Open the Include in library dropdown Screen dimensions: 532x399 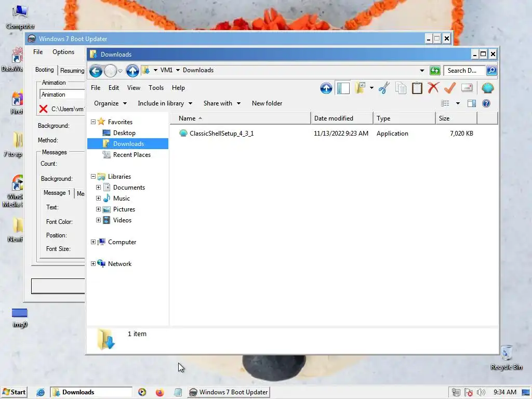tap(165, 103)
